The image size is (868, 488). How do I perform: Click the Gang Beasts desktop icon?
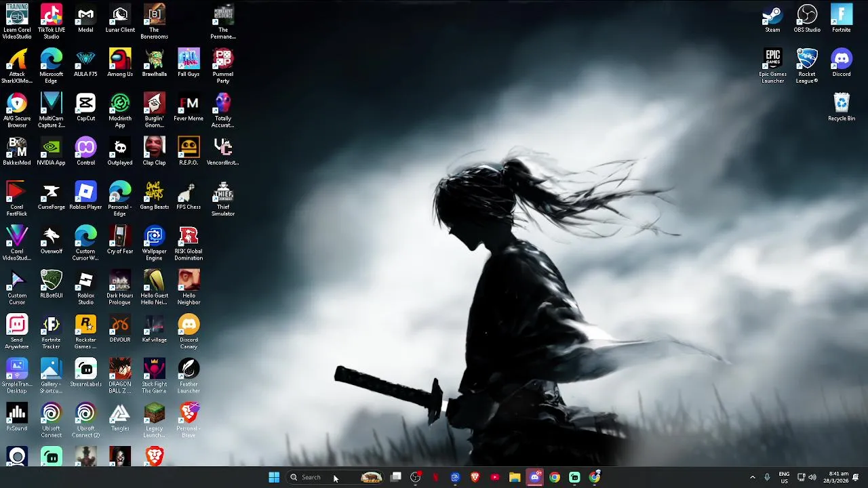click(155, 196)
